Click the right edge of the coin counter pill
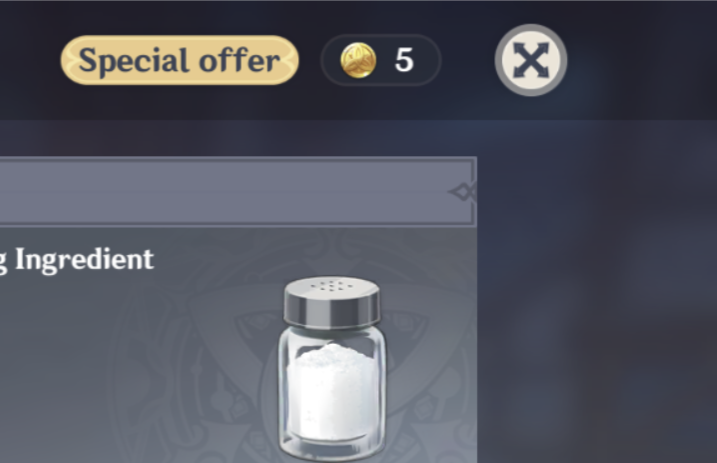This screenshot has height=463, width=717. tap(434, 61)
